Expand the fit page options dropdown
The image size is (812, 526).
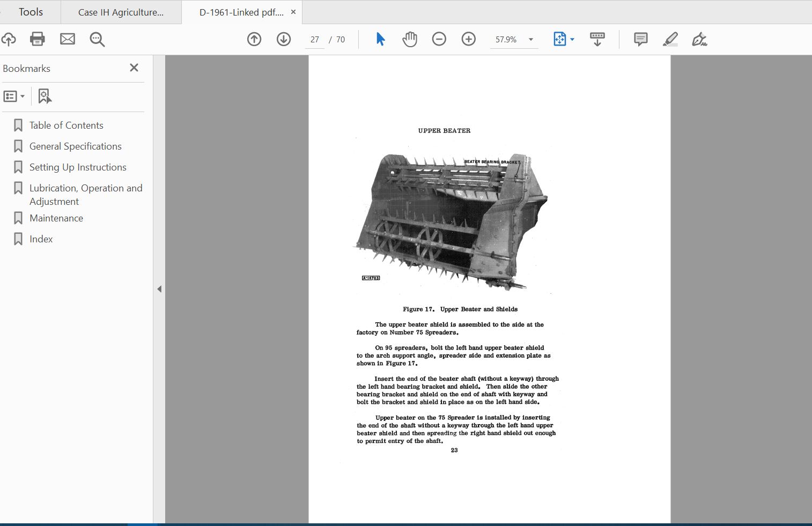572,40
